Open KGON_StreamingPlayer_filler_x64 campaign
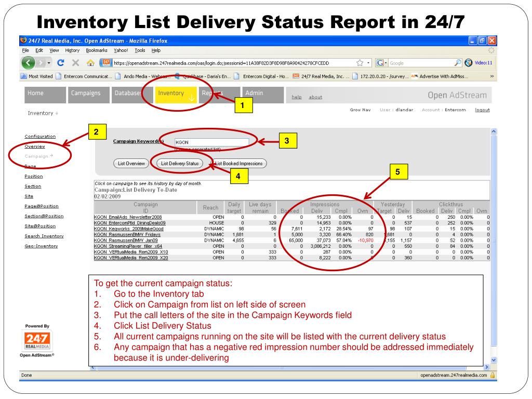The image size is (532, 399). click(128, 246)
